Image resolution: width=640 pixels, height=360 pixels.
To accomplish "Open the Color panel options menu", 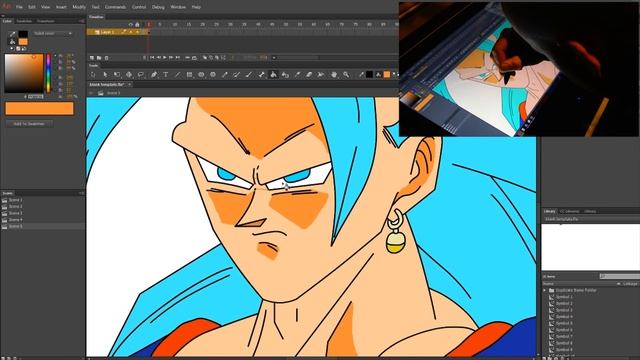I will 82,21.
